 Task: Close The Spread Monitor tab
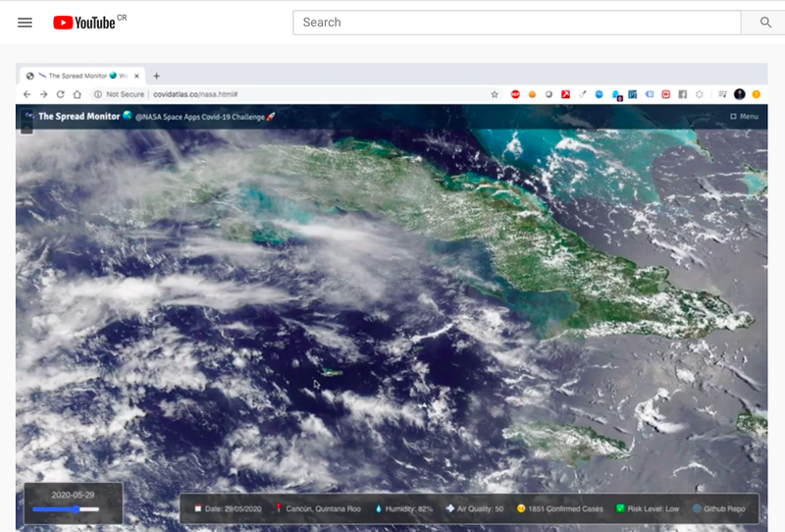coord(136,76)
